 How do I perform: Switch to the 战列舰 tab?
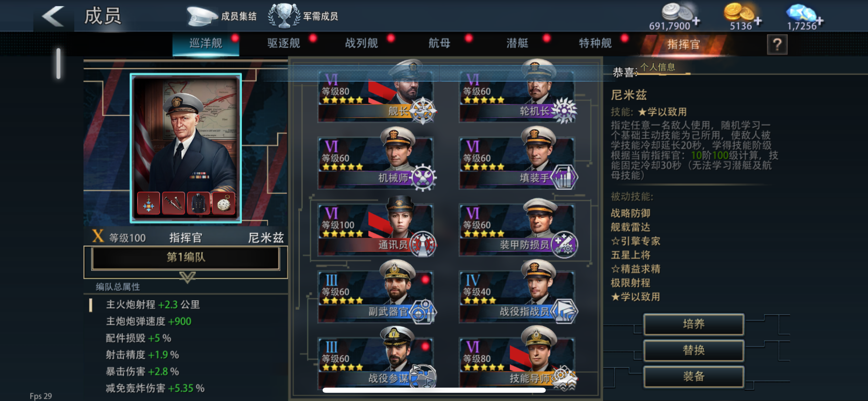click(x=362, y=43)
